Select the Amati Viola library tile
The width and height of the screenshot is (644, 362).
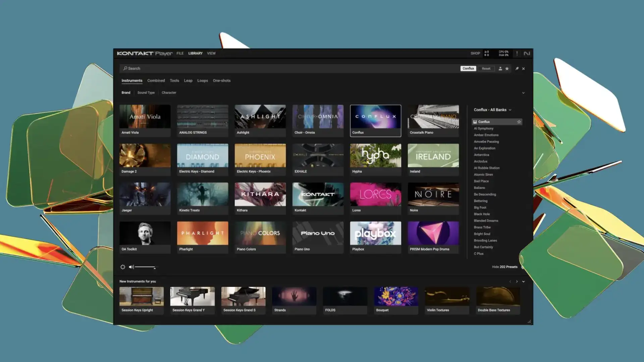(x=145, y=121)
